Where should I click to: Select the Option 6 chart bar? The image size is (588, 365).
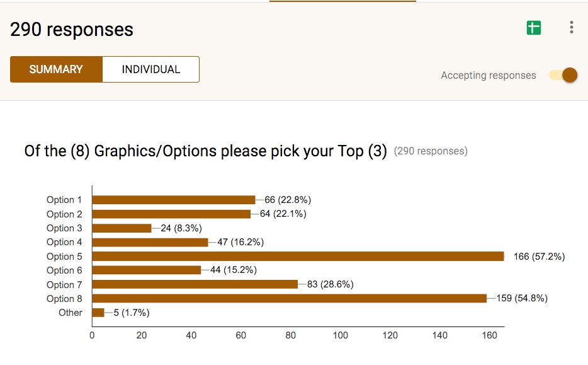coord(147,270)
